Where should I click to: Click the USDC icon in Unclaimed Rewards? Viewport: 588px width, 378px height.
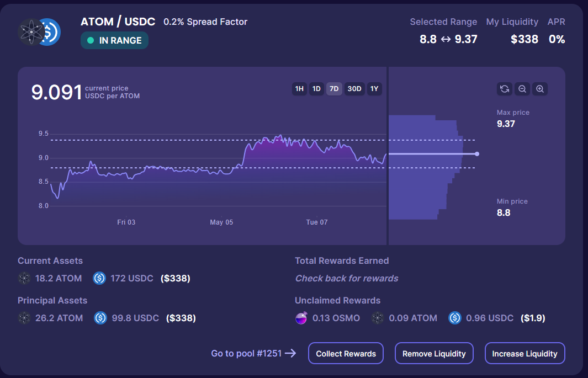(454, 318)
